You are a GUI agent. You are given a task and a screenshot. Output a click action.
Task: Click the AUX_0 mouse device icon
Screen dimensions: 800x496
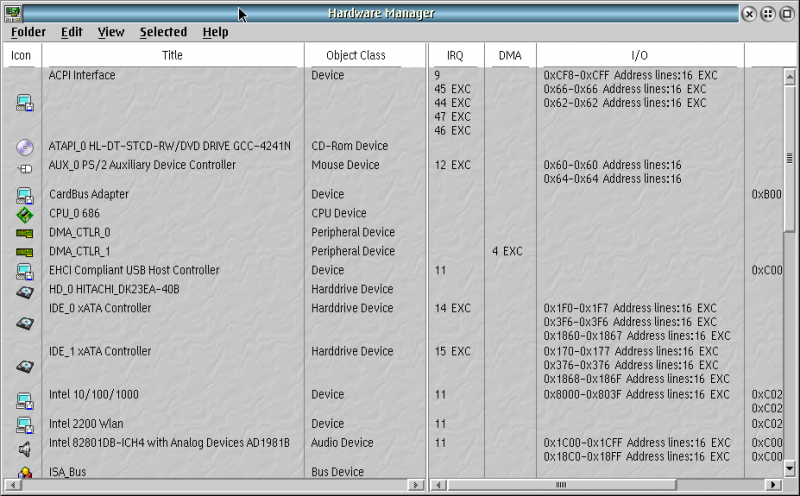coord(25,168)
